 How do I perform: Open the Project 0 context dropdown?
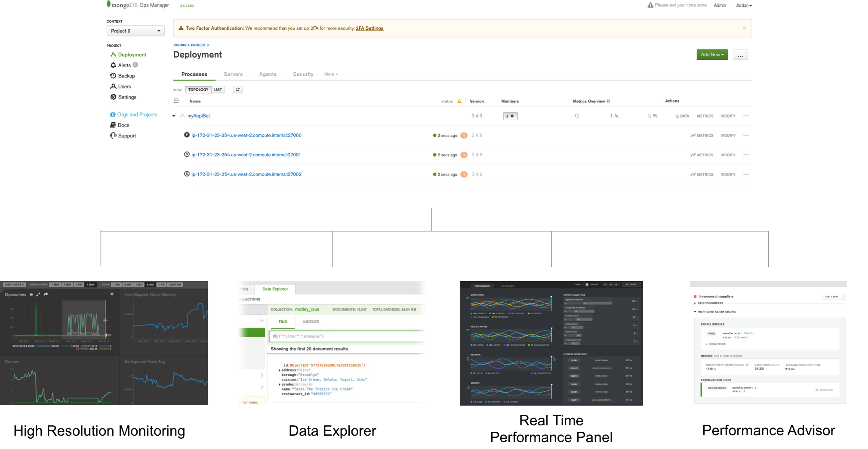click(135, 31)
